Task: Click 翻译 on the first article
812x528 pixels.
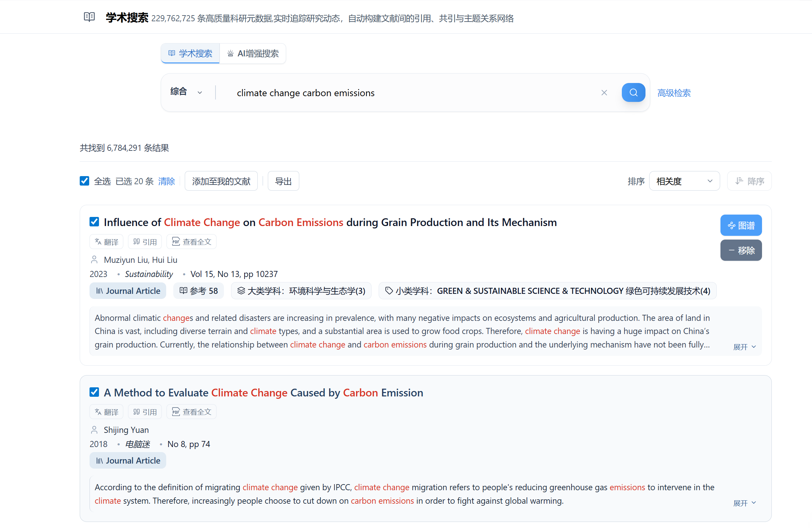Action: click(x=106, y=242)
